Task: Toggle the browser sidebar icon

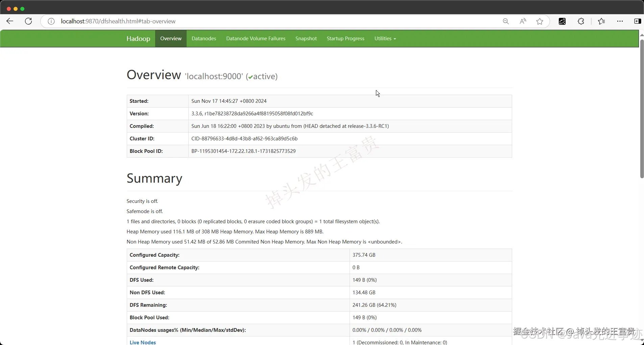Action: click(638, 21)
